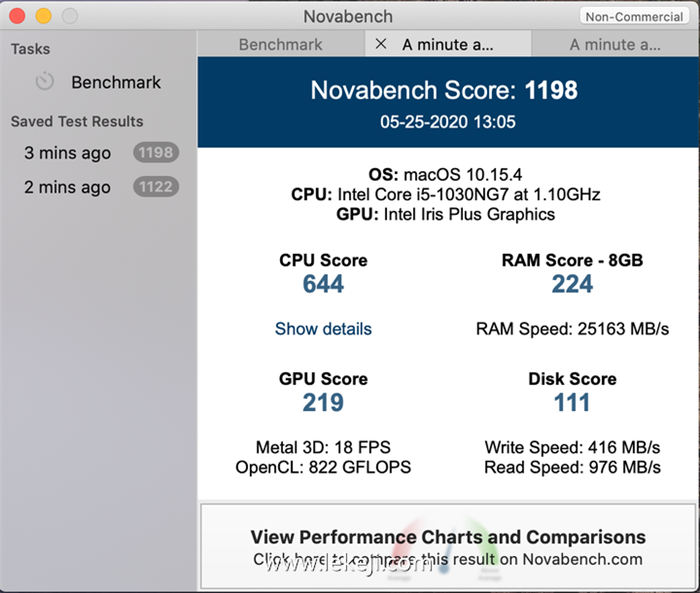
Task: Click the CPU Score value 644
Action: 323,284
